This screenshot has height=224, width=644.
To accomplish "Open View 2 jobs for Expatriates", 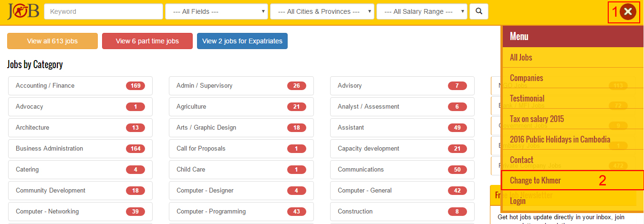I will click(x=242, y=41).
